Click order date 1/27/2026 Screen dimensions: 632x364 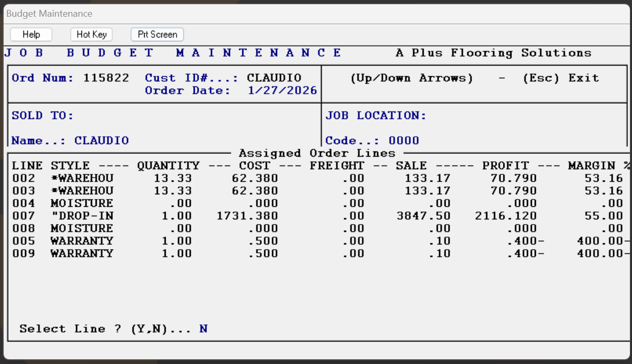[283, 90]
